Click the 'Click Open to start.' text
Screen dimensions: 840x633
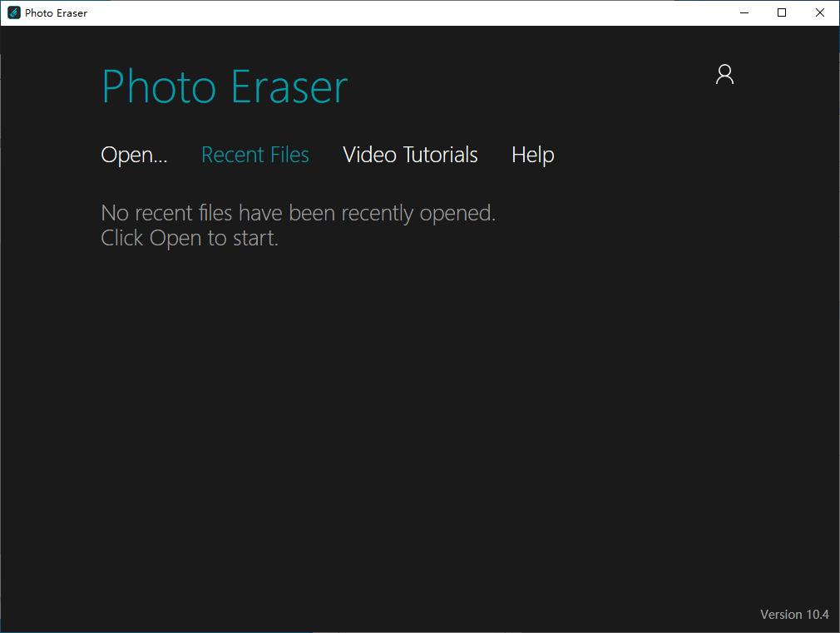tap(189, 238)
